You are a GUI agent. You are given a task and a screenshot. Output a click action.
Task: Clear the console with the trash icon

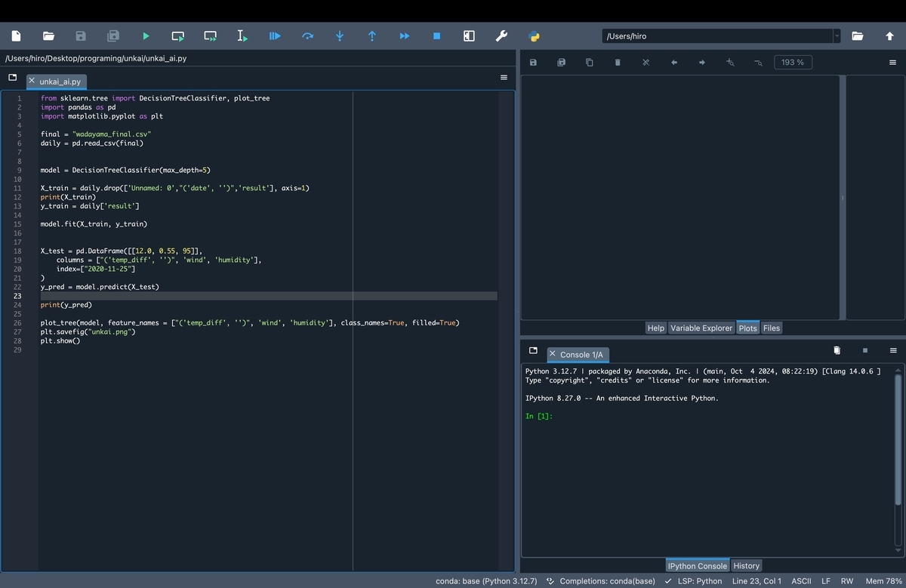coord(837,351)
